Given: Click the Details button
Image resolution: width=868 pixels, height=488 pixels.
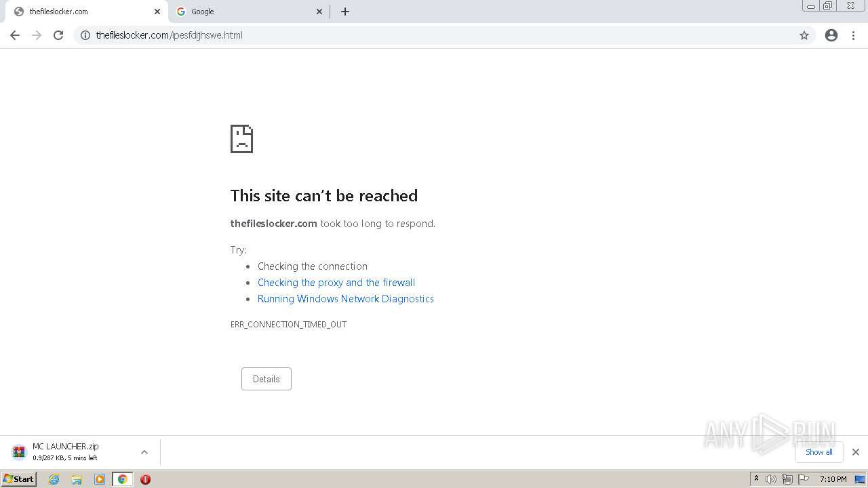Looking at the screenshot, I should [x=267, y=379].
